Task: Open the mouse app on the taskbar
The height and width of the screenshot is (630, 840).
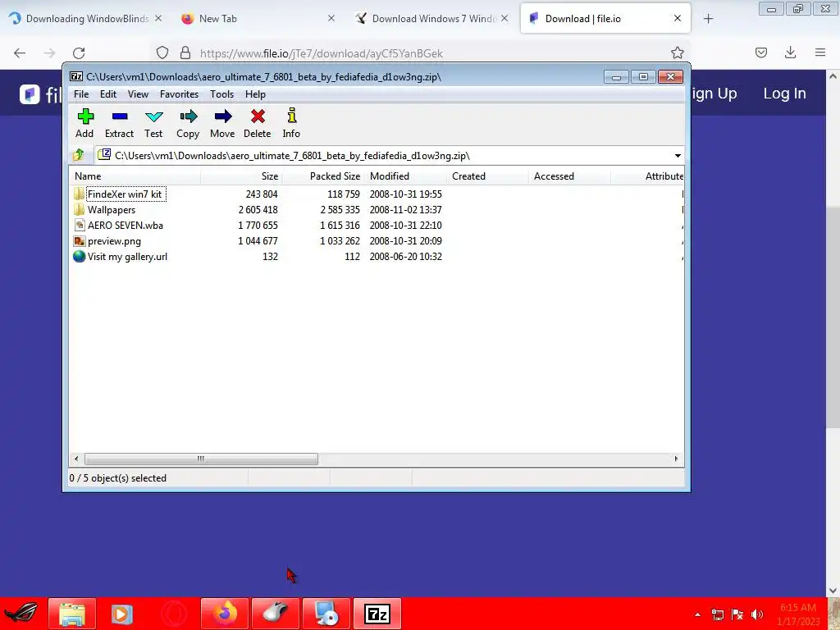Action: click(276, 614)
